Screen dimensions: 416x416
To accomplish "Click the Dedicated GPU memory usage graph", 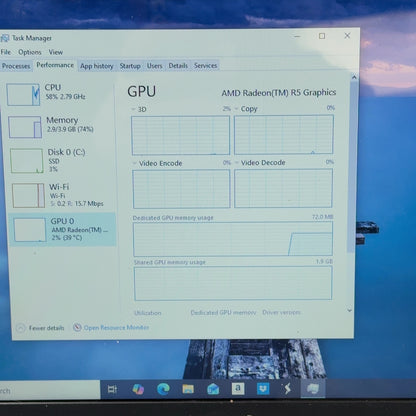I will point(233,239).
